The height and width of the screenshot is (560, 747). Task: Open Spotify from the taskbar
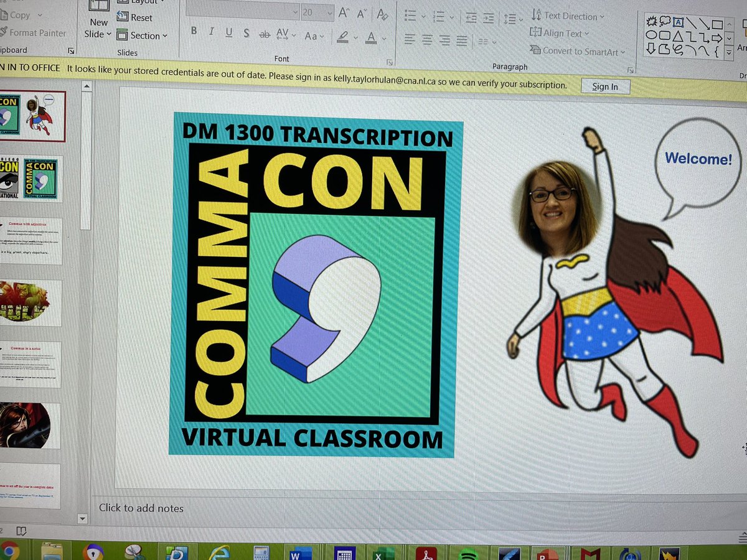[x=467, y=554]
